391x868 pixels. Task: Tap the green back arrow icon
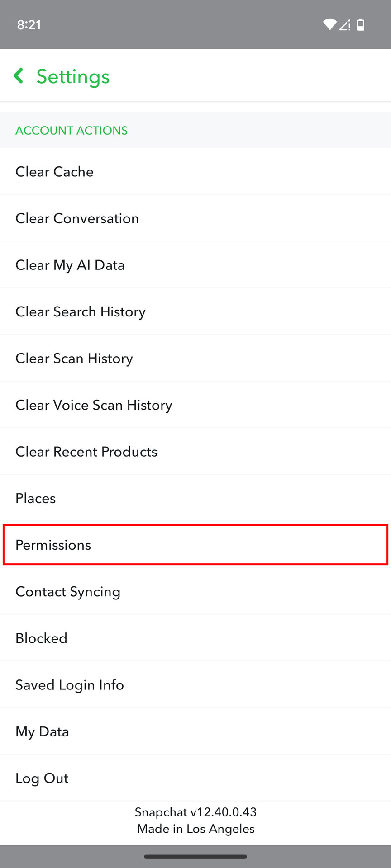(x=19, y=76)
